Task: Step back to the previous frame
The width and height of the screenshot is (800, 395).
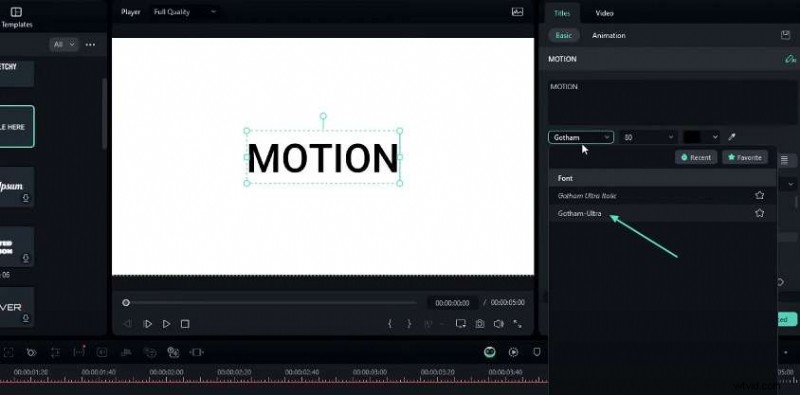Action: [x=128, y=324]
